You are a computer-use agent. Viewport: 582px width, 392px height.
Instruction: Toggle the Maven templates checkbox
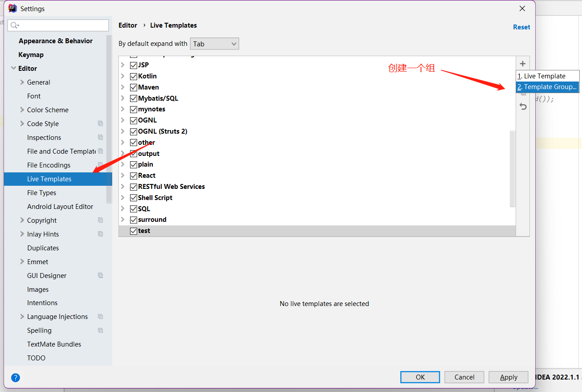(x=133, y=87)
